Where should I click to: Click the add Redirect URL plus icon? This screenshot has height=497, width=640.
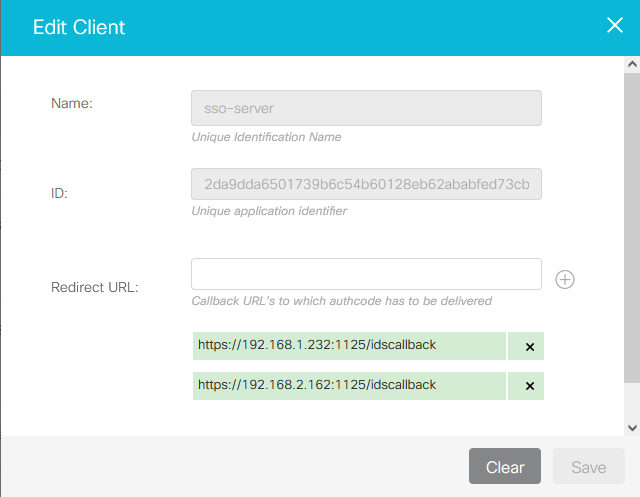(565, 279)
